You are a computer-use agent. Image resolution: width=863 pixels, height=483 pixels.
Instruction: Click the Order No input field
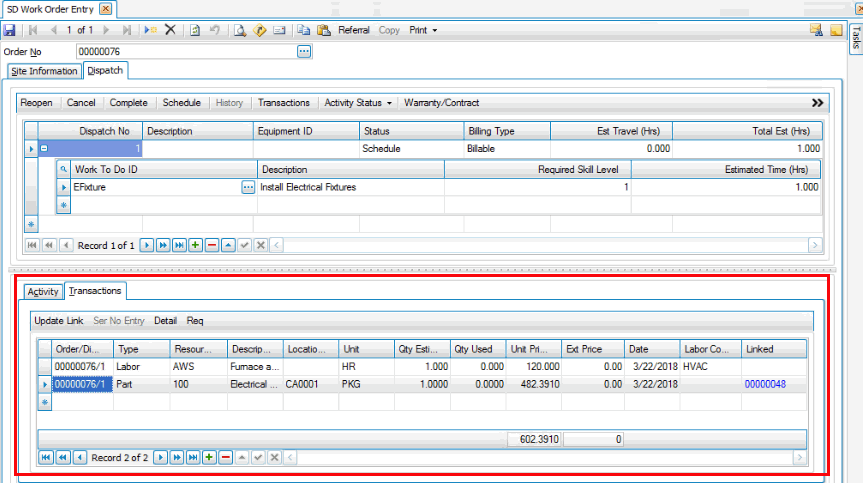tap(186, 52)
